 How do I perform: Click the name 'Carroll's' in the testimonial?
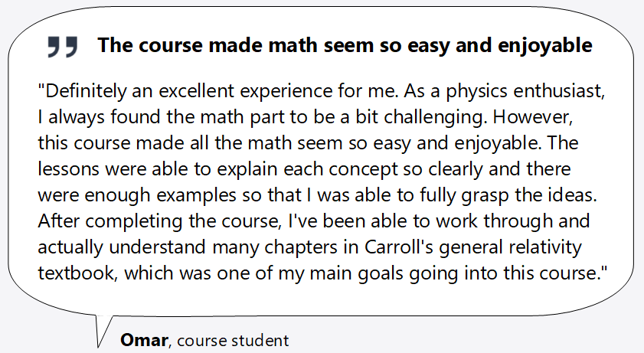click(x=399, y=247)
